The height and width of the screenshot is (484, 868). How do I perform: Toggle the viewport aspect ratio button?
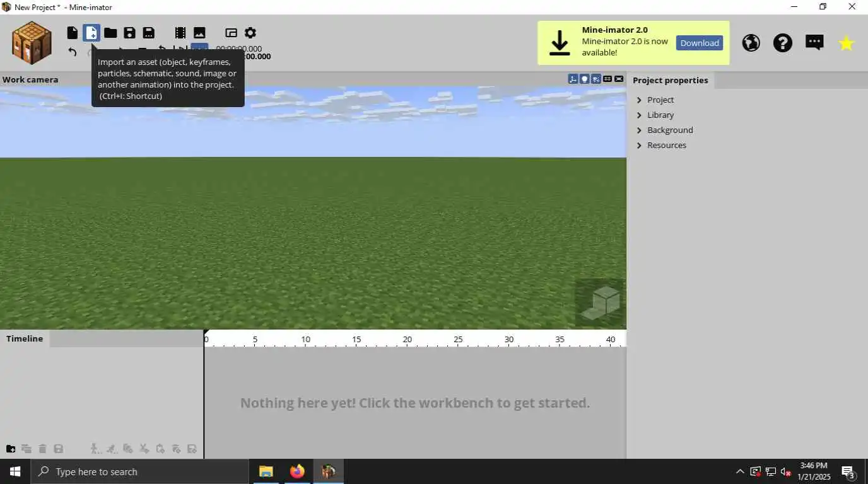[x=619, y=79]
